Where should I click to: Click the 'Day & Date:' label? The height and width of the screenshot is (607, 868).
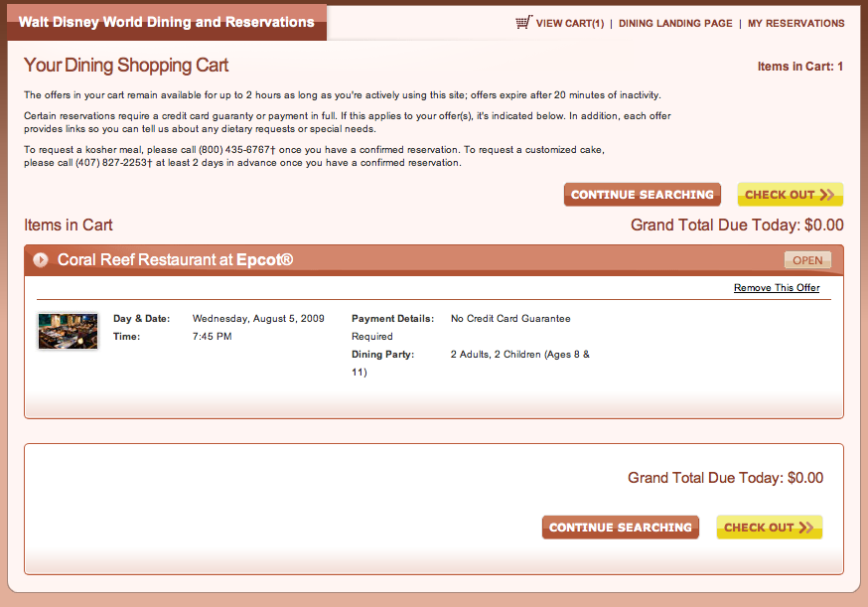(142, 319)
